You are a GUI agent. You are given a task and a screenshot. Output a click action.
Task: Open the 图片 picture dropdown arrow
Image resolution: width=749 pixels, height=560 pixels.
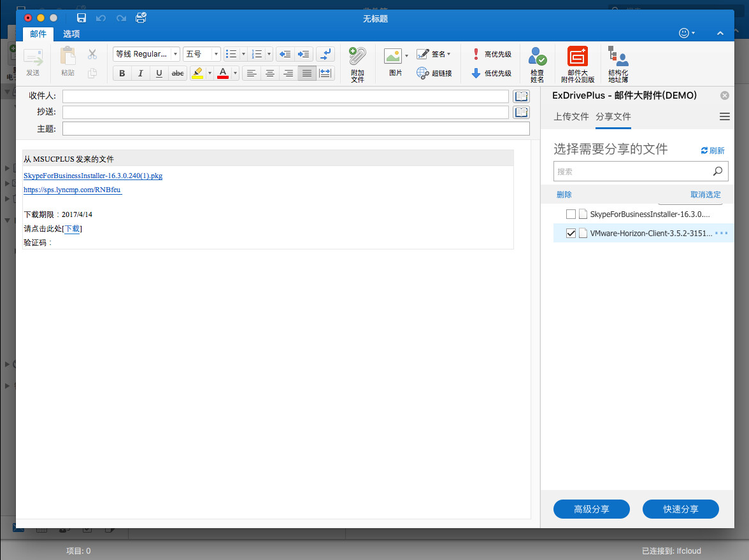coord(406,56)
